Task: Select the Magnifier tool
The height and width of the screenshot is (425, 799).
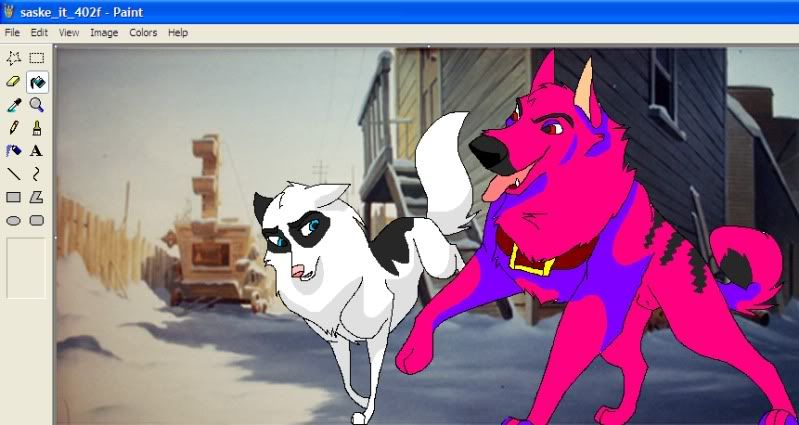Action: click(x=37, y=105)
